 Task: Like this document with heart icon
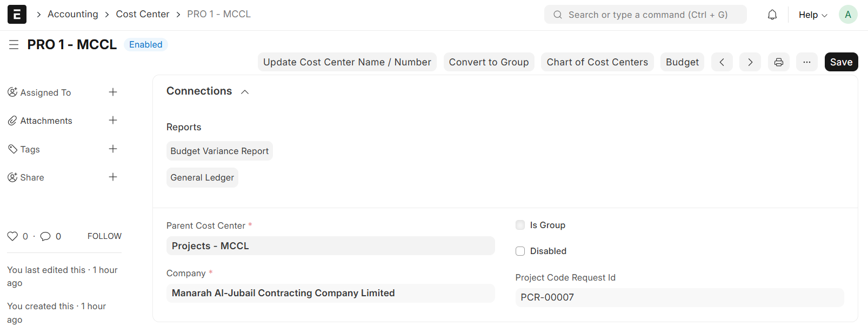point(12,236)
